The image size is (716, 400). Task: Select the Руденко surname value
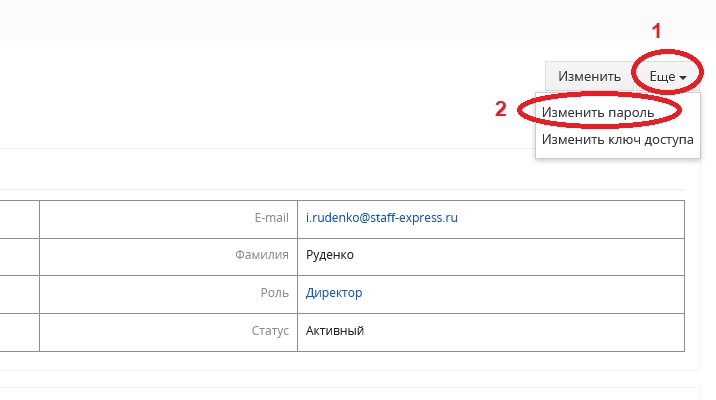330,255
